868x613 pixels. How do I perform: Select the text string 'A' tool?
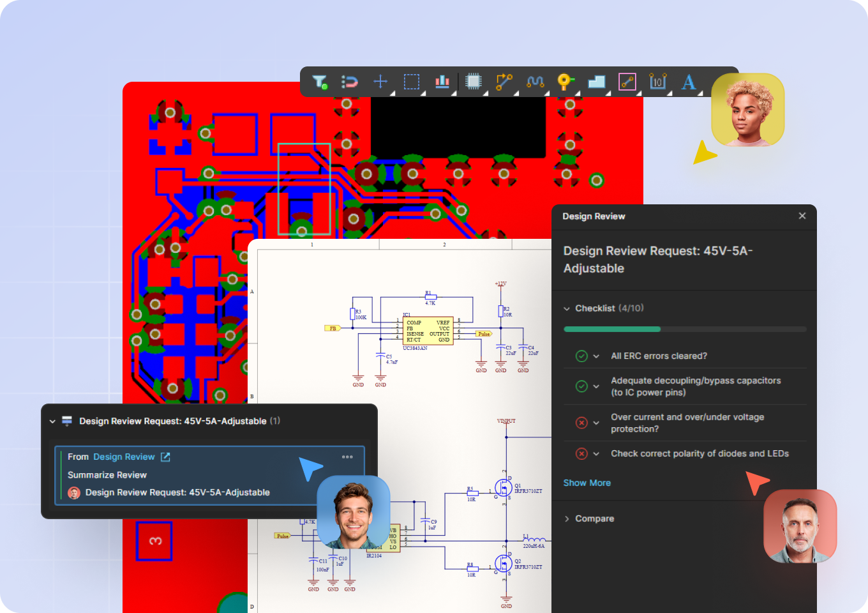point(688,82)
